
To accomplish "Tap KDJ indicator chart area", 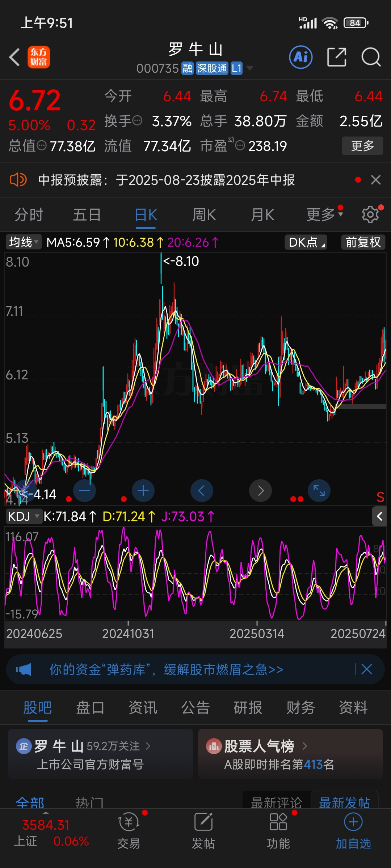I will click(195, 573).
